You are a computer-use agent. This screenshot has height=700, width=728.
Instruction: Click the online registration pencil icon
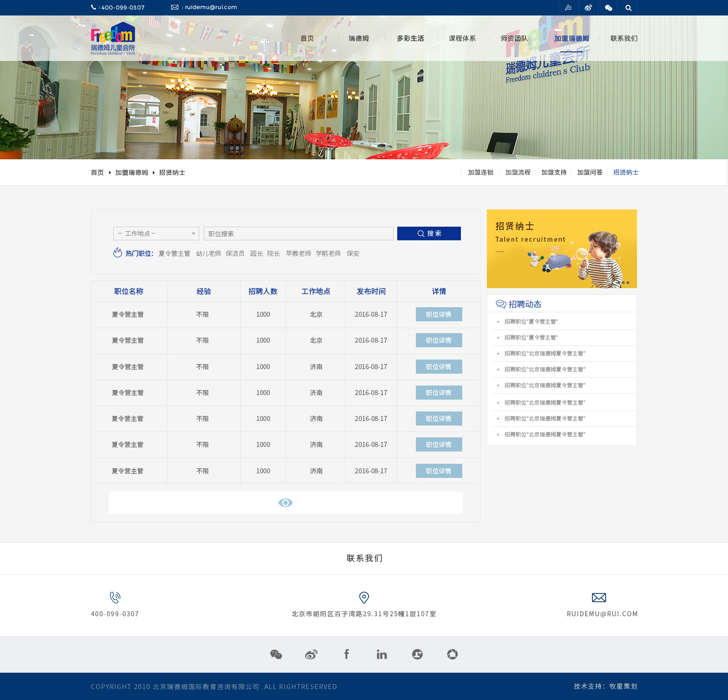click(x=568, y=7)
